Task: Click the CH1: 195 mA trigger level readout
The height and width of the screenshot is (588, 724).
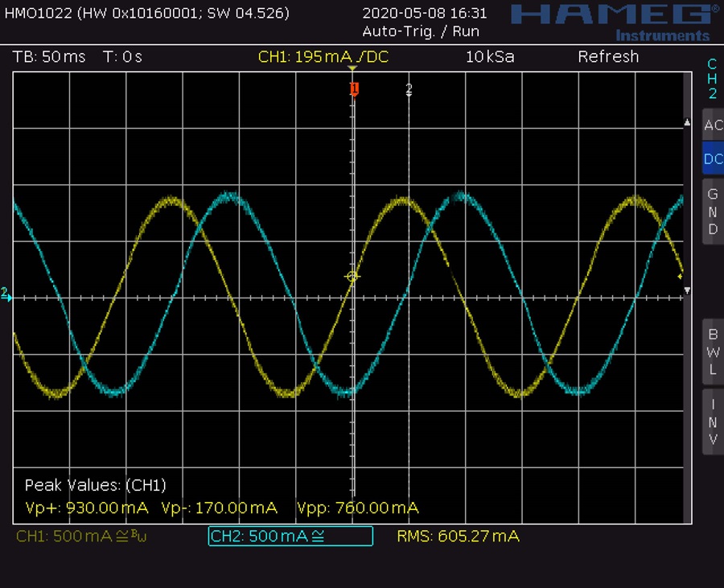Action: pyautogui.click(x=320, y=57)
